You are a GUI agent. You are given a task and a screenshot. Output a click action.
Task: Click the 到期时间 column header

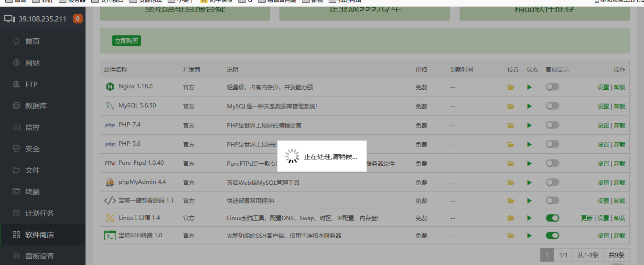462,70
